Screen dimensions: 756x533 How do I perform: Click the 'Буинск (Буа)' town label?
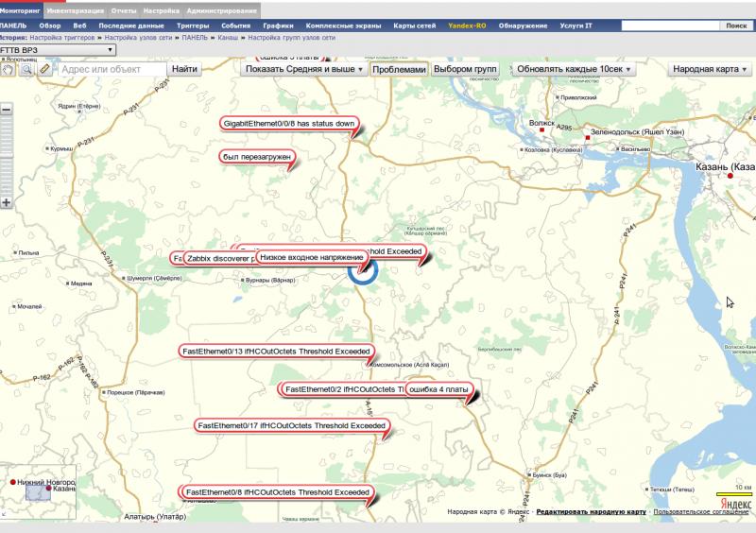click(550, 475)
